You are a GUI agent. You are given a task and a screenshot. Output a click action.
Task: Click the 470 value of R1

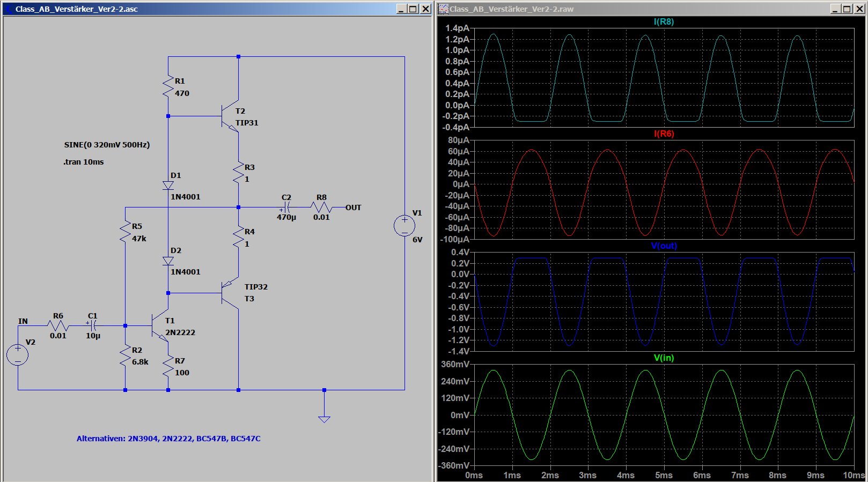[x=182, y=93]
